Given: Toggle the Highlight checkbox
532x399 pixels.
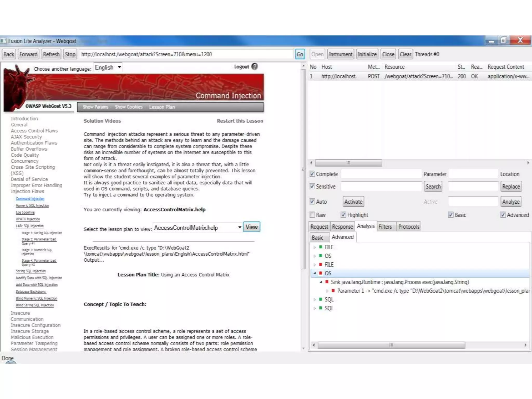Looking at the screenshot, I should point(343,215).
